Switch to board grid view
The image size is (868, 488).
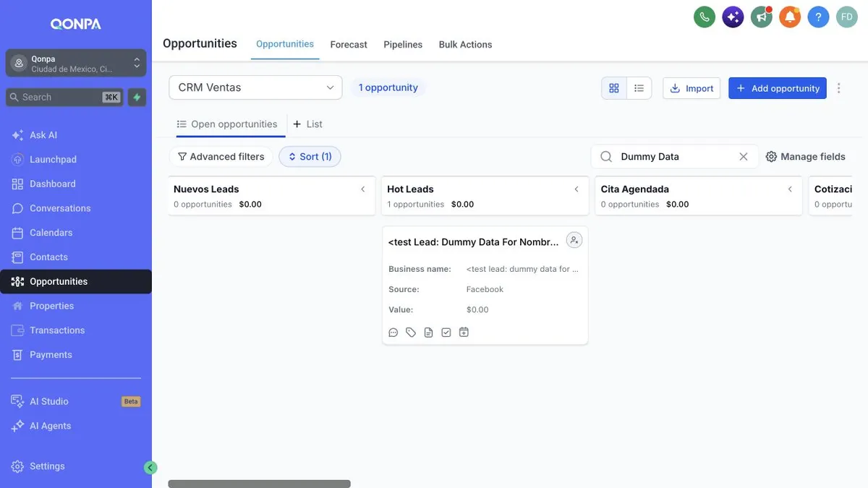614,88
